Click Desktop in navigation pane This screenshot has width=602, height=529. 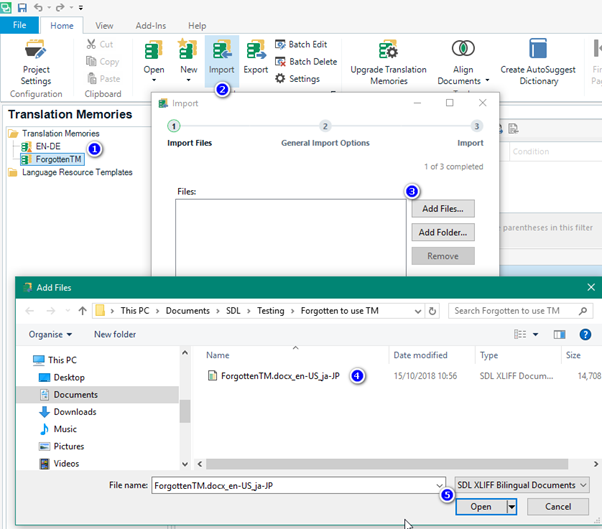tap(62, 377)
